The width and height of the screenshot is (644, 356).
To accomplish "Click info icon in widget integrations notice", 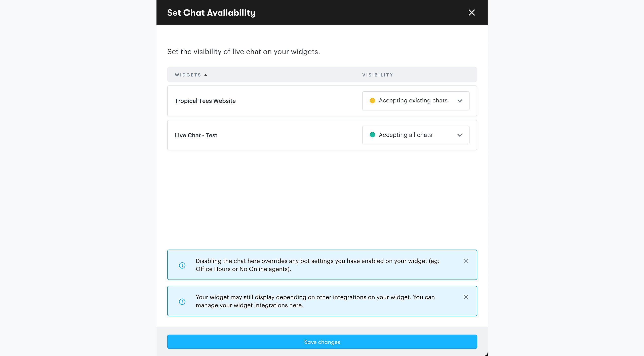I will pyautogui.click(x=182, y=302).
